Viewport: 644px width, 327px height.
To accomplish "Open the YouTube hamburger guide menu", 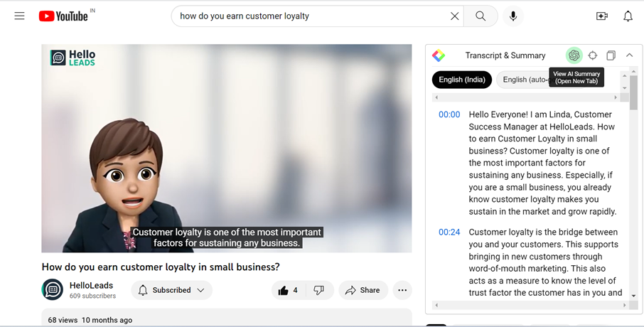I will coord(19,16).
